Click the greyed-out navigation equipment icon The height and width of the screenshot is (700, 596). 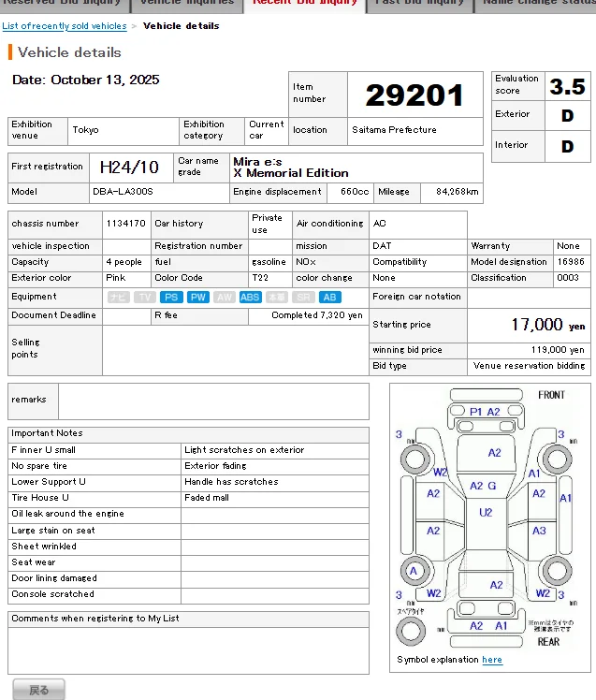(118, 297)
